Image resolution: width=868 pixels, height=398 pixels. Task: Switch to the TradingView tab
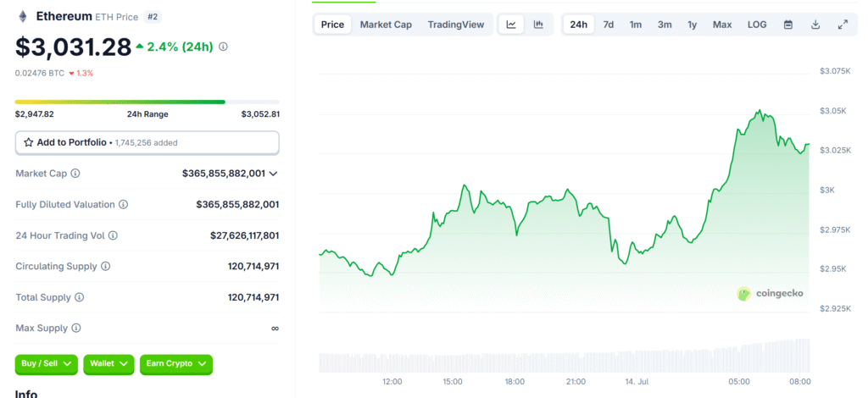[456, 25]
